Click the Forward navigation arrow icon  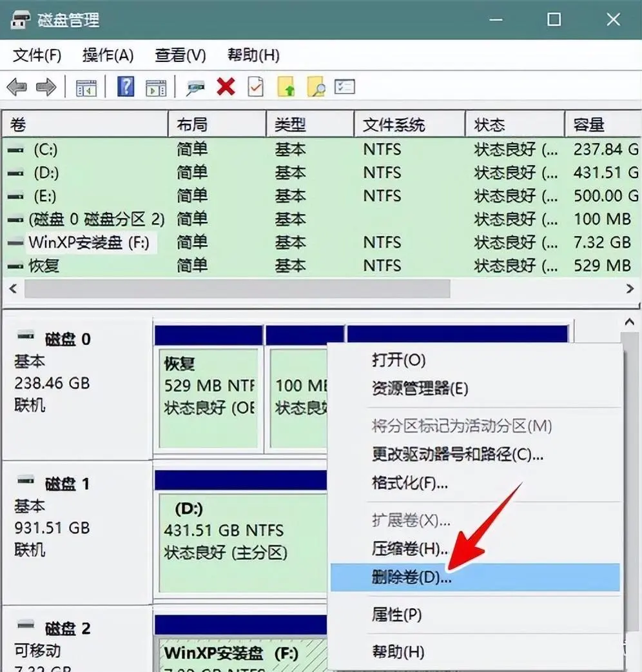point(47,86)
